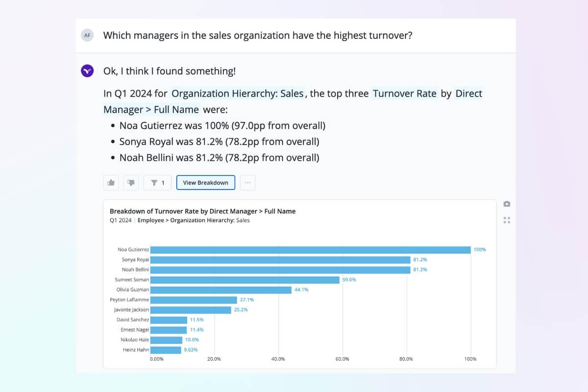Click the Sumeet Soman 59.0% bar
This screenshot has height=392, width=588.
[x=245, y=280]
